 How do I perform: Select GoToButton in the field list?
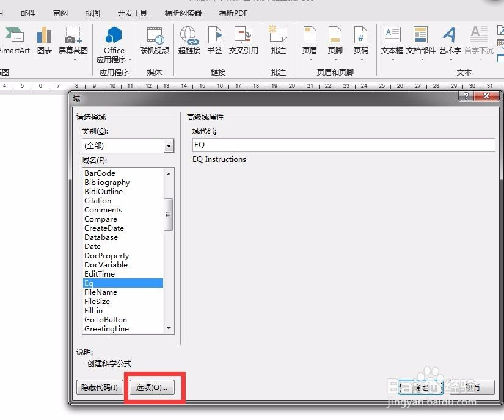pyautogui.click(x=106, y=320)
